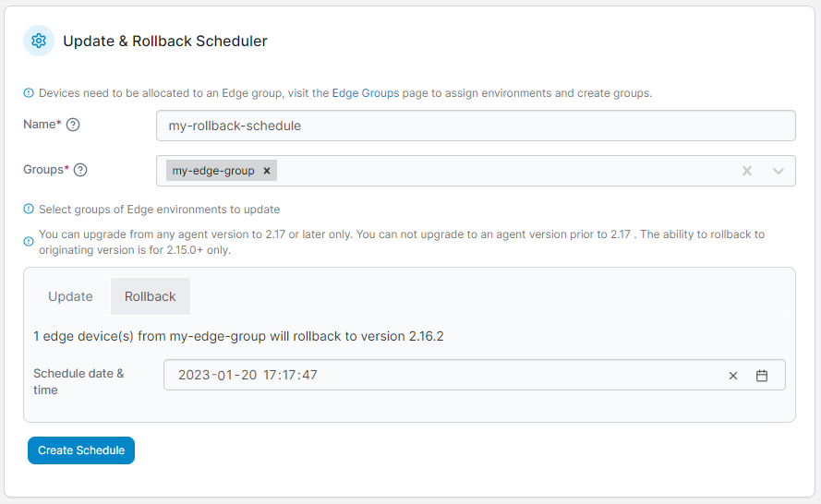Open the Edge Groups link
This screenshot has height=504, width=821.
click(x=366, y=93)
